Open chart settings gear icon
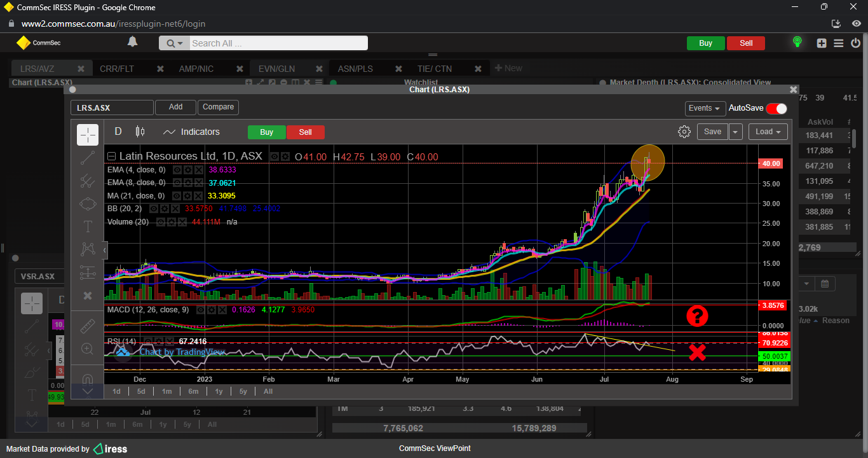Screen dimensions: 868x458 (x=684, y=132)
